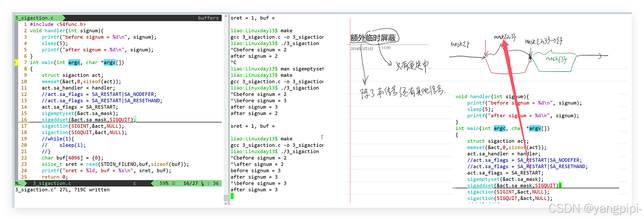Click vim line 7 'int main(int argc, char *argv[])'
This screenshot has width=644, height=220.
coord(77,63)
